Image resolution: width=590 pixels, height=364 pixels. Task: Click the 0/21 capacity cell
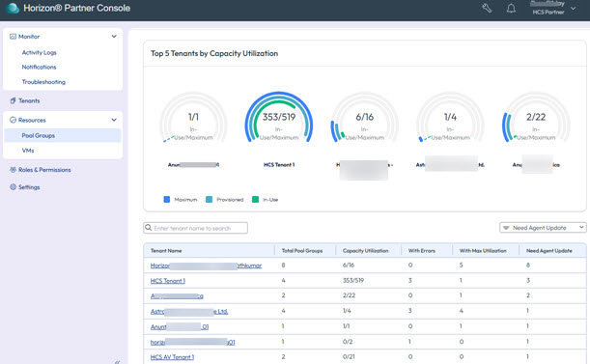349,357
